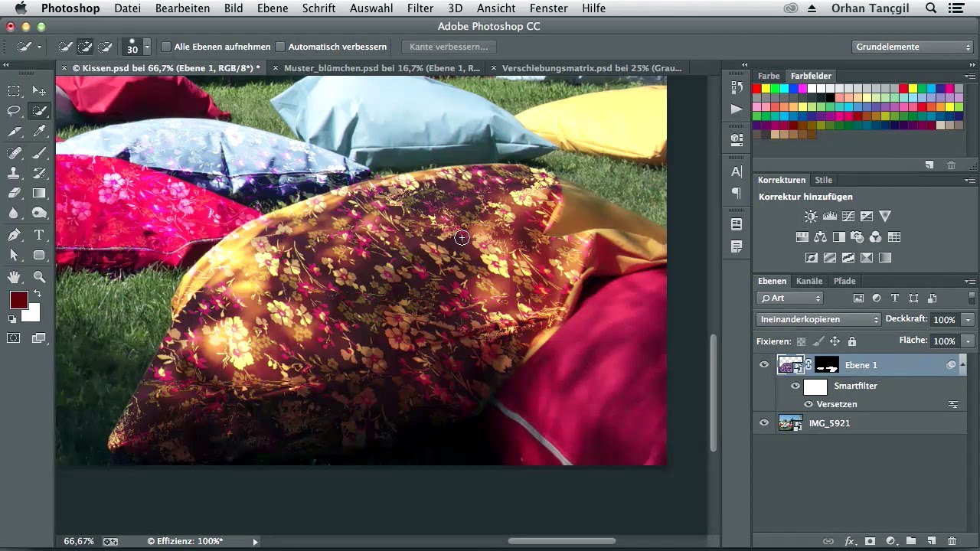
Task: Enable 'Automatisch verbessern' checkbox
Action: point(280,47)
